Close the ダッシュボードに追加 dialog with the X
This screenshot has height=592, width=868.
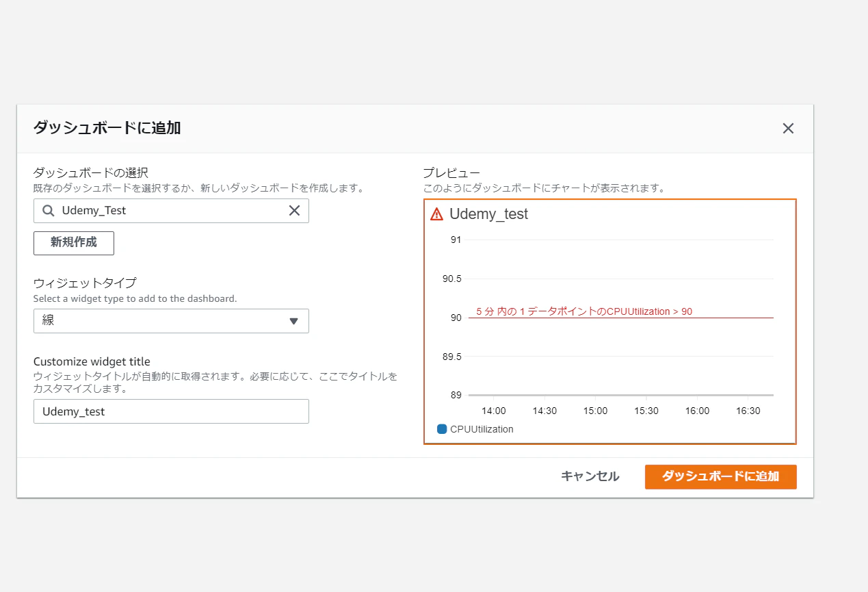coord(788,128)
